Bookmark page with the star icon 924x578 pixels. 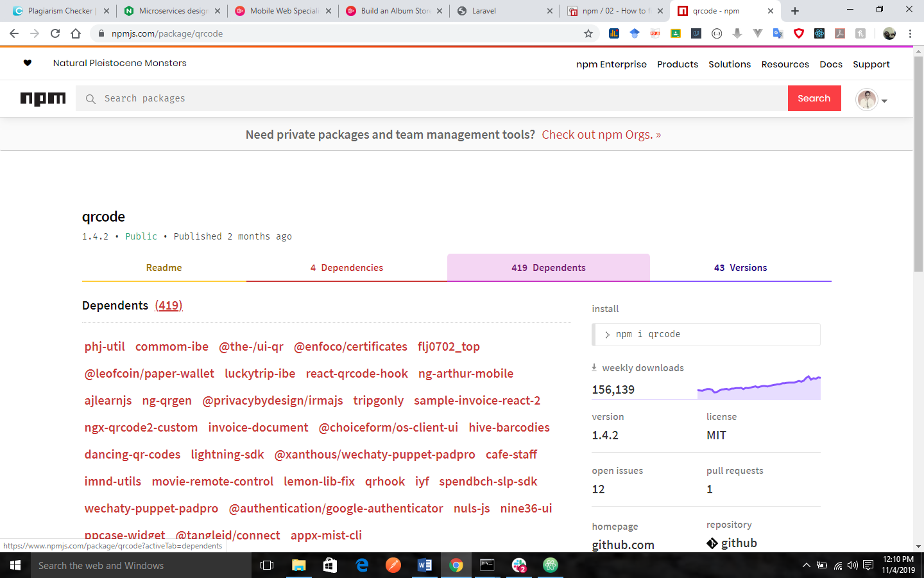tap(588, 33)
